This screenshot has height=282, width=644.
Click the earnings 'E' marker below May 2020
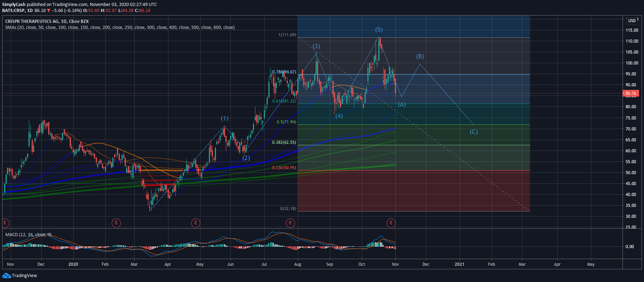coord(196,223)
